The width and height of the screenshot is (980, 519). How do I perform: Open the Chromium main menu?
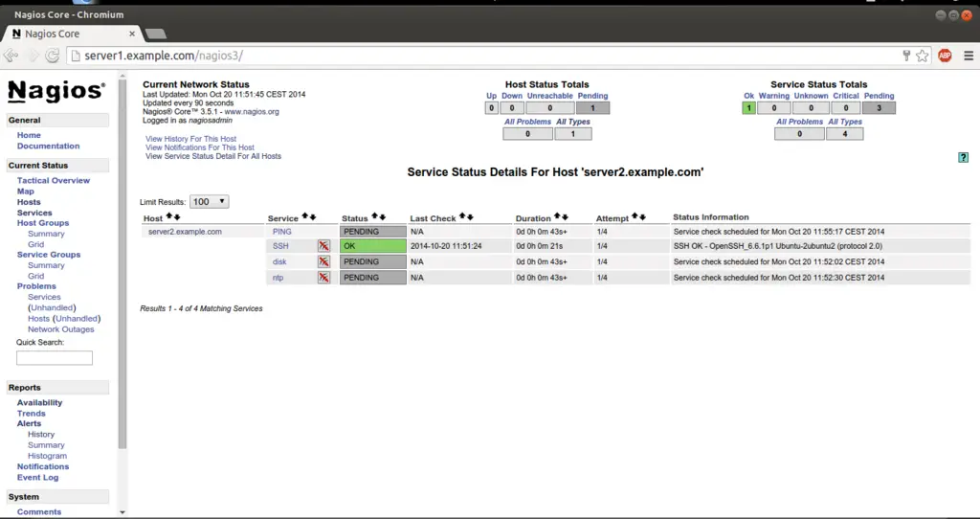click(x=969, y=56)
